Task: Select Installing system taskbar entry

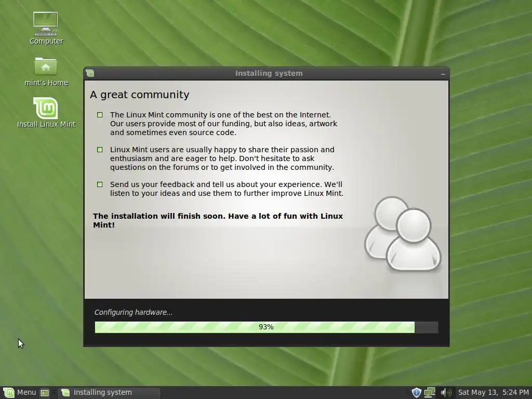Action: click(109, 393)
